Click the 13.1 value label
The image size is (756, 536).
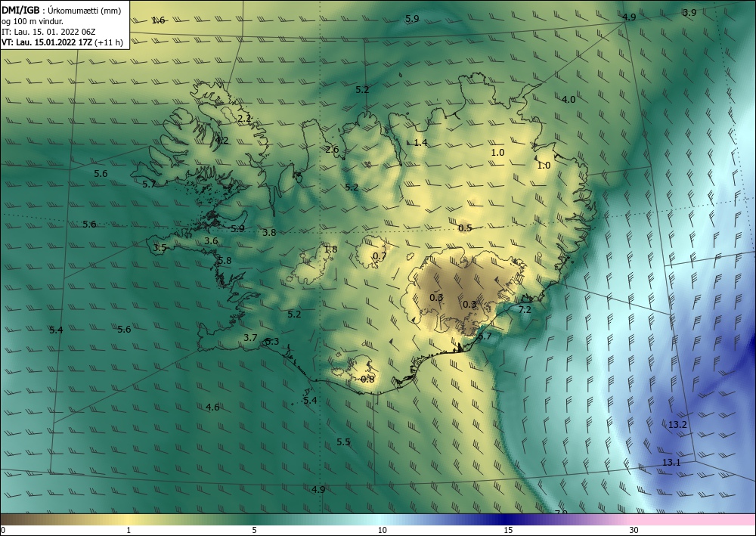[x=671, y=462]
